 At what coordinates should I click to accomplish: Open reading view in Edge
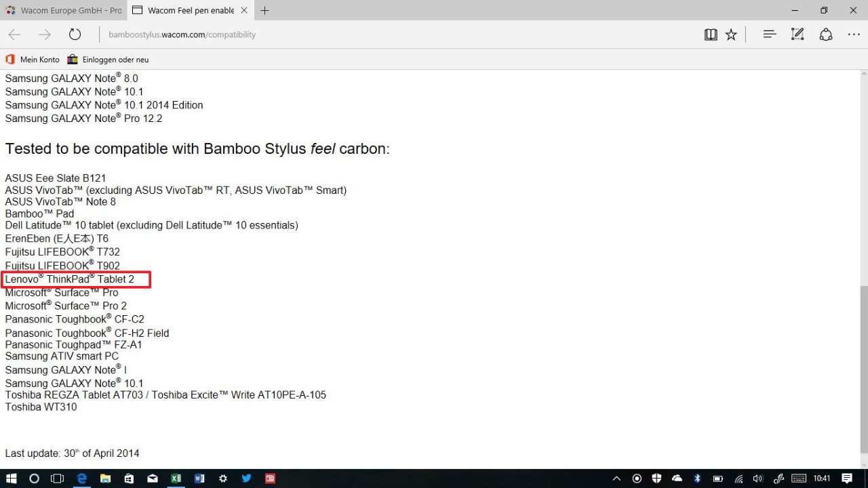tap(711, 35)
